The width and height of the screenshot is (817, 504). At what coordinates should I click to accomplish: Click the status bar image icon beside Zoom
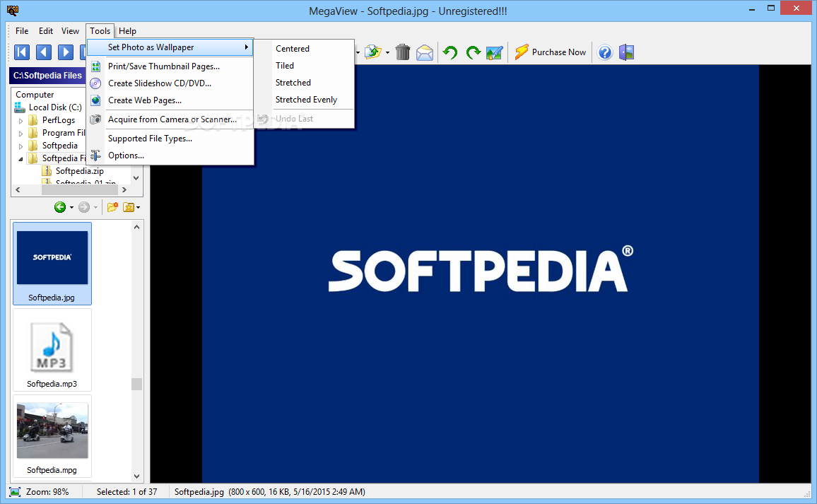click(x=15, y=491)
